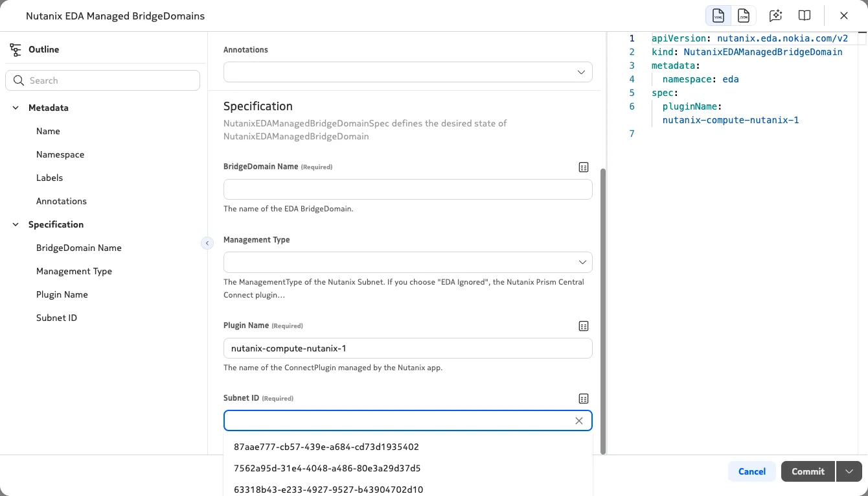The image size is (868, 496).
Task: Open the documentation book icon
Action: coord(805,16)
